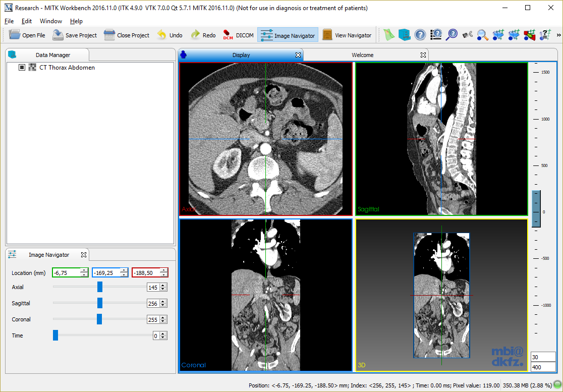Click the scissors and camera toolbar icon
Image resolution: width=563 pixels, height=392 pixels.
(468, 35)
